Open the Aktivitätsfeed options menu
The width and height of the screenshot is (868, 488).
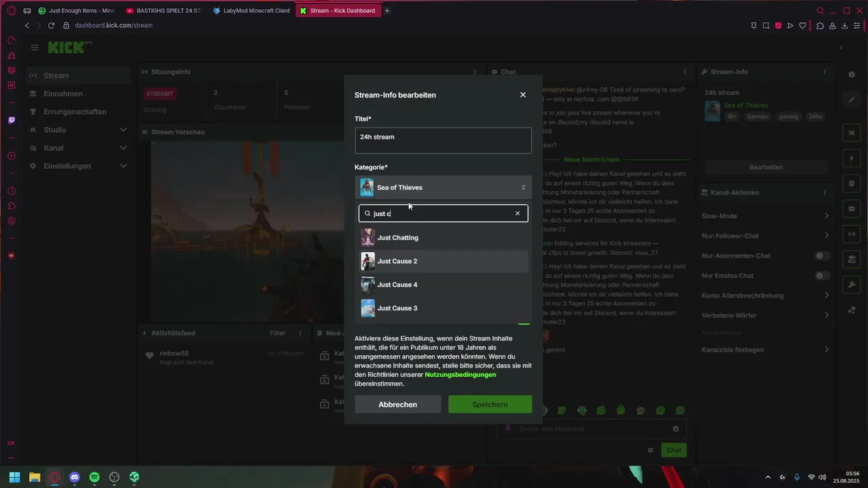click(x=300, y=333)
